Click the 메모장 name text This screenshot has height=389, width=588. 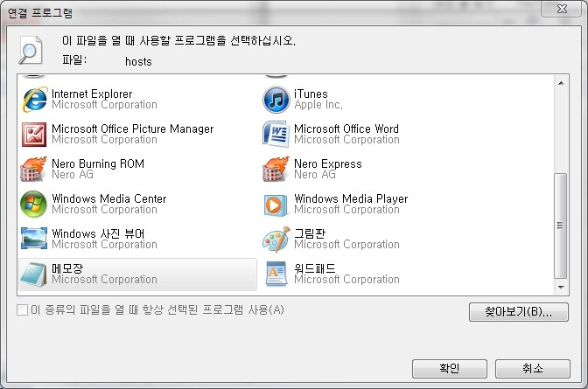[67, 268]
